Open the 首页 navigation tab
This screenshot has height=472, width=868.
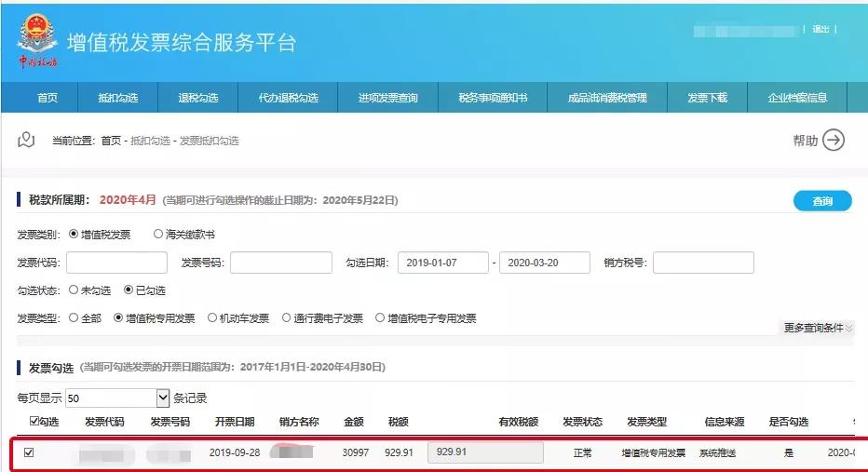(x=47, y=98)
